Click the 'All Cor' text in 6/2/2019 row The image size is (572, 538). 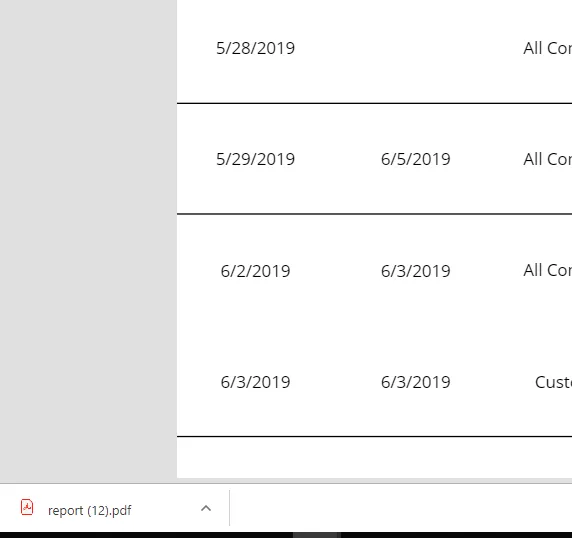(548, 270)
